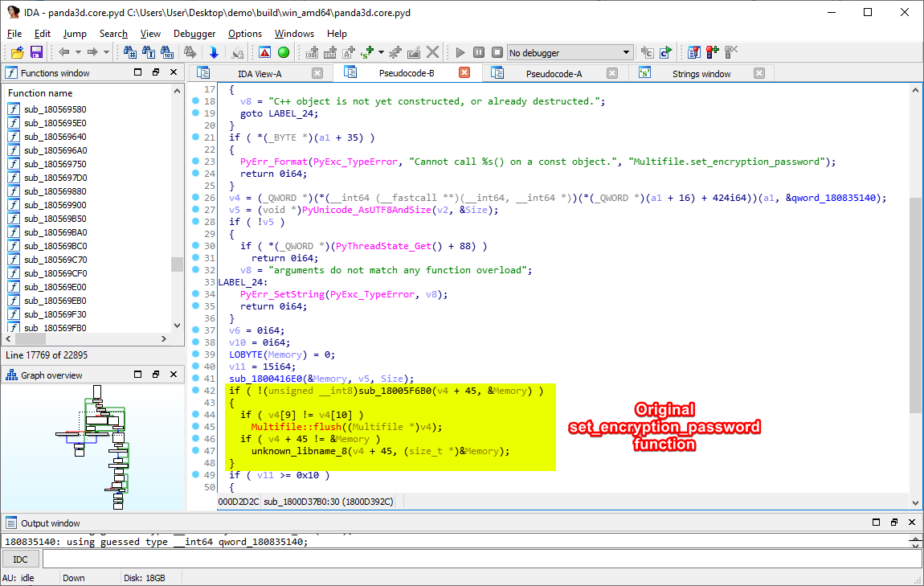Open the Debugger menu
Screen dimensions: 924x586
(x=194, y=34)
